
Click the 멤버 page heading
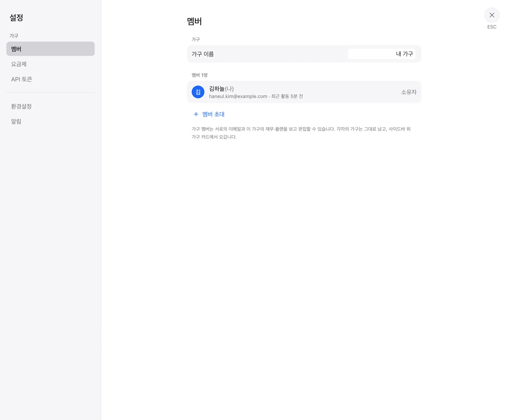194,21
